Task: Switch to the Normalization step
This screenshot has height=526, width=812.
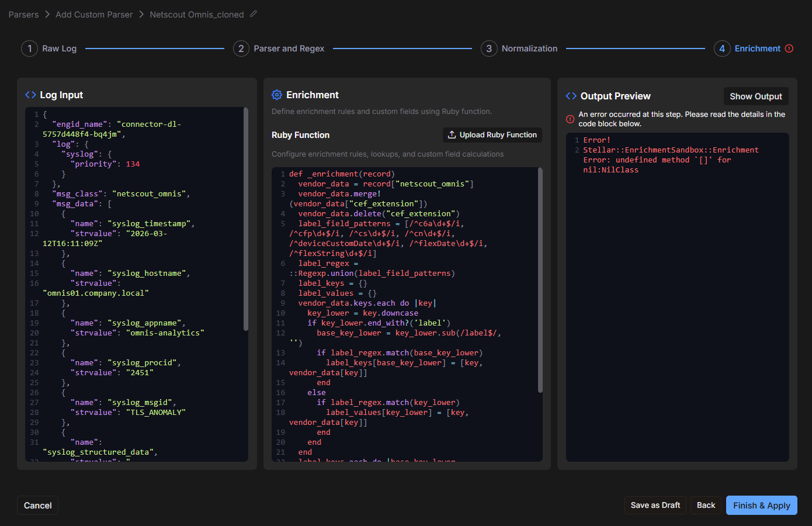Action: [x=529, y=49]
